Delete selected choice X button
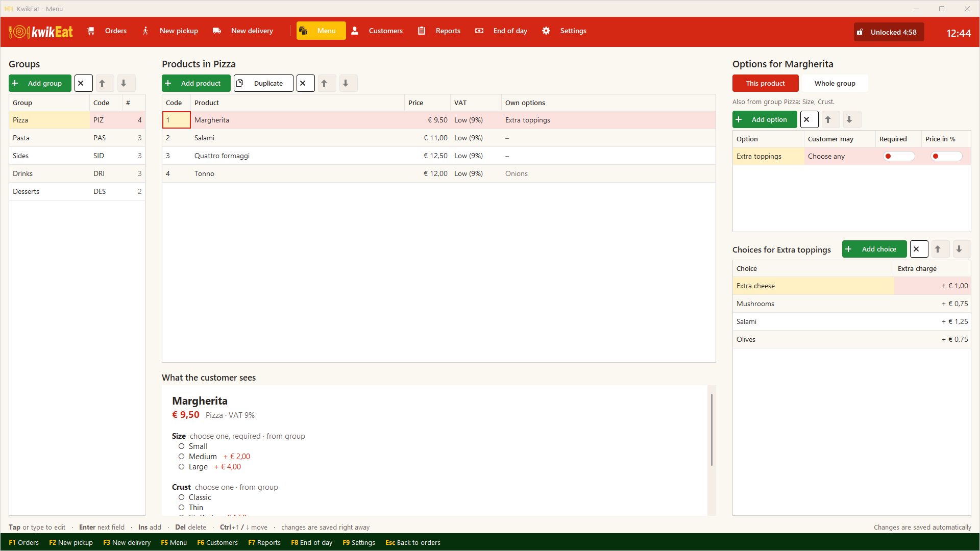The height and width of the screenshot is (551, 980). [918, 249]
